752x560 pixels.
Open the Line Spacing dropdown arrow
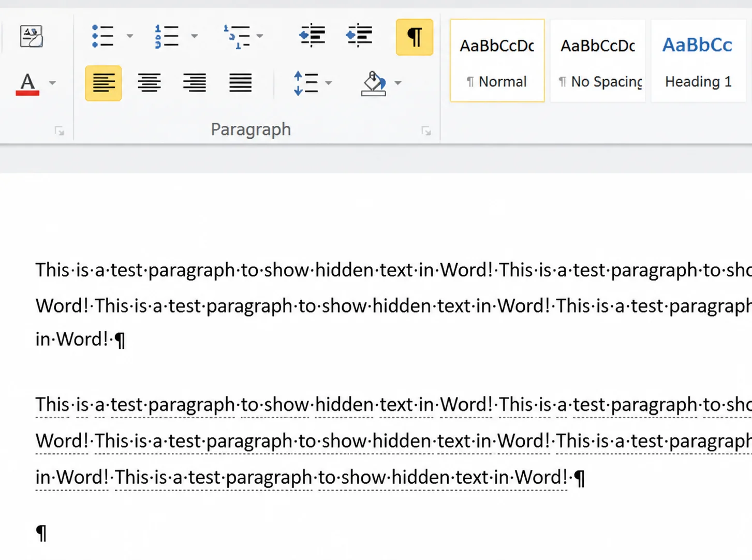click(329, 83)
